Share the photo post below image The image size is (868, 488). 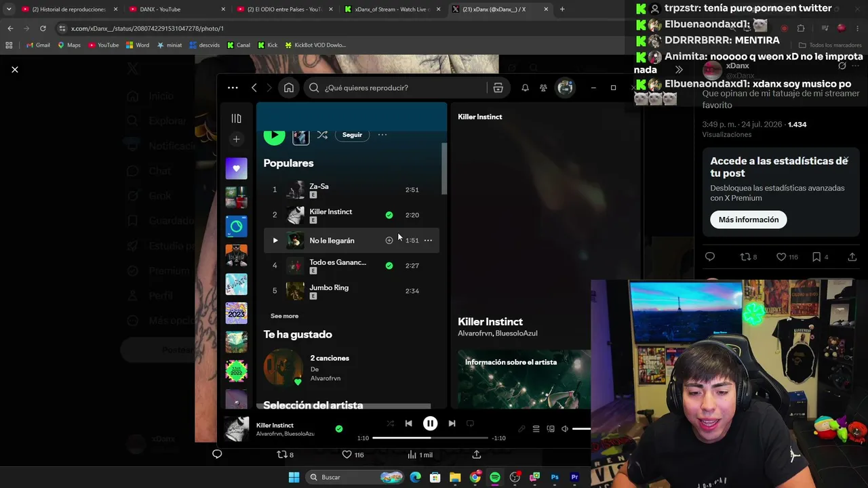click(477, 455)
